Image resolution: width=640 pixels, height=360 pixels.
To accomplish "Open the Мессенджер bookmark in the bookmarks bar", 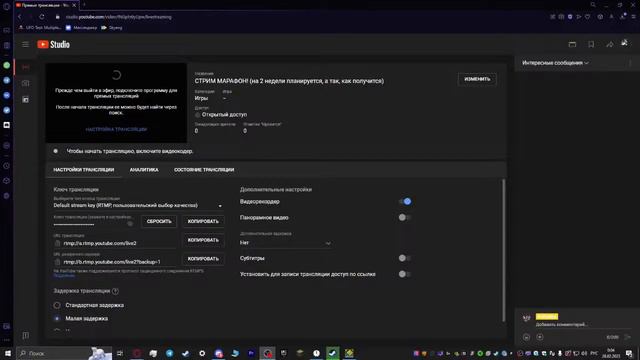I will [81, 28].
